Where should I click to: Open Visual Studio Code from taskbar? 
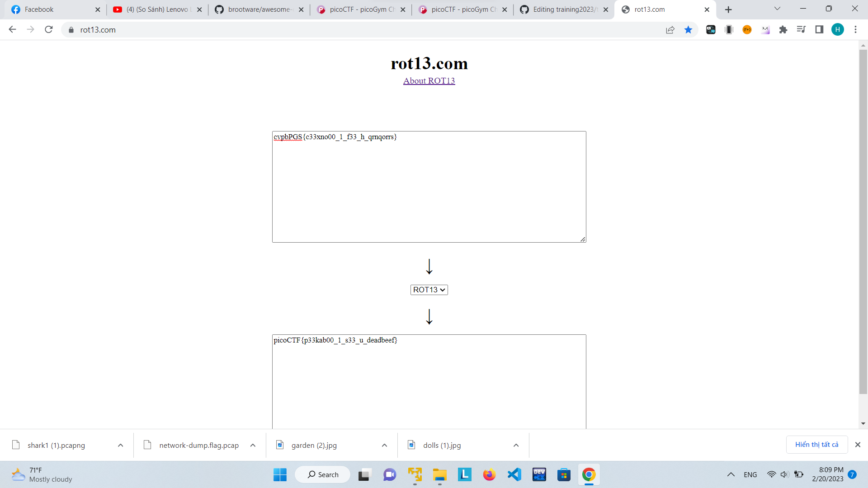pyautogui.click(x=514, y=474)
